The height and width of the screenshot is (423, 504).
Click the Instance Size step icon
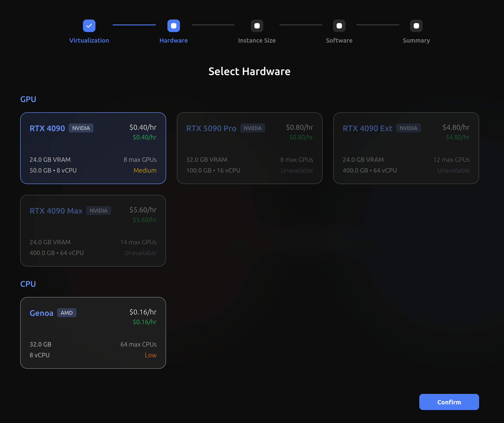pyautogui.click(x=257, y=26)
